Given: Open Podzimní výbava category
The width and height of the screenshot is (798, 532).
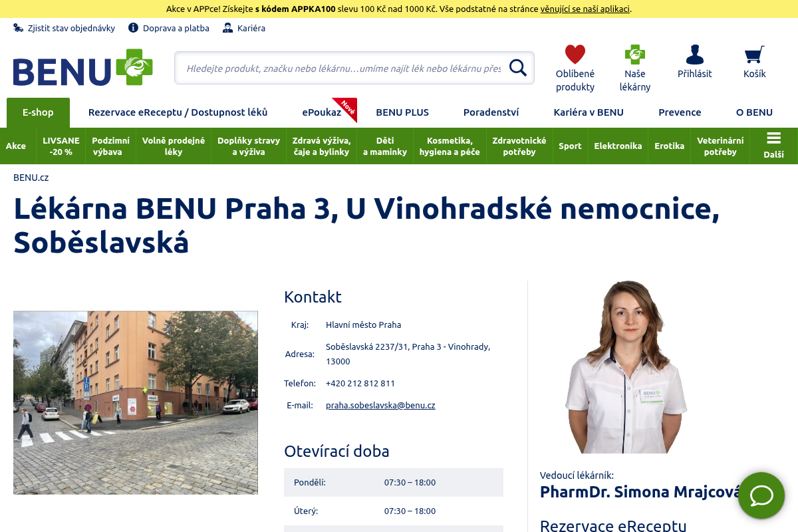Looking at the screenshot, I should point(111,146).
